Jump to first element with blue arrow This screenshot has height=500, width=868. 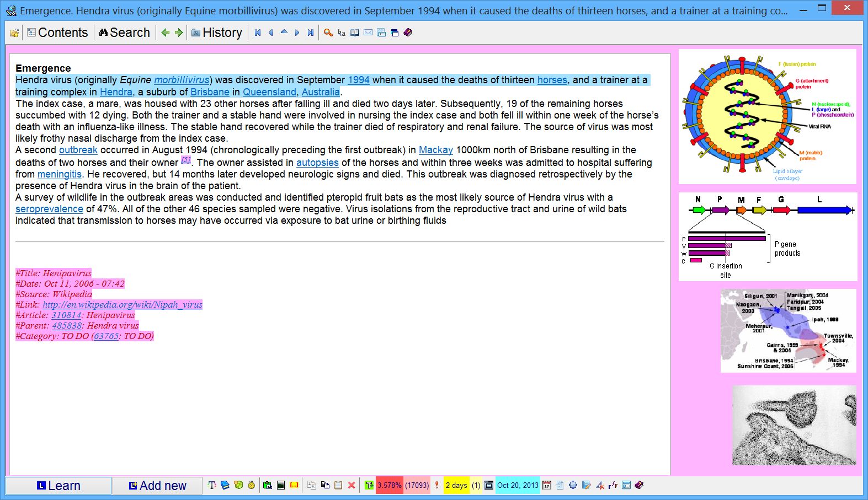pos(258,33)
